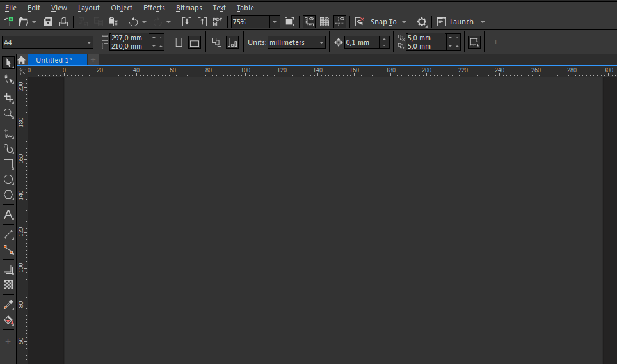Start a new document with plus tab
The width and height of the screenshot is (617, 364).
tap(93, 59)
